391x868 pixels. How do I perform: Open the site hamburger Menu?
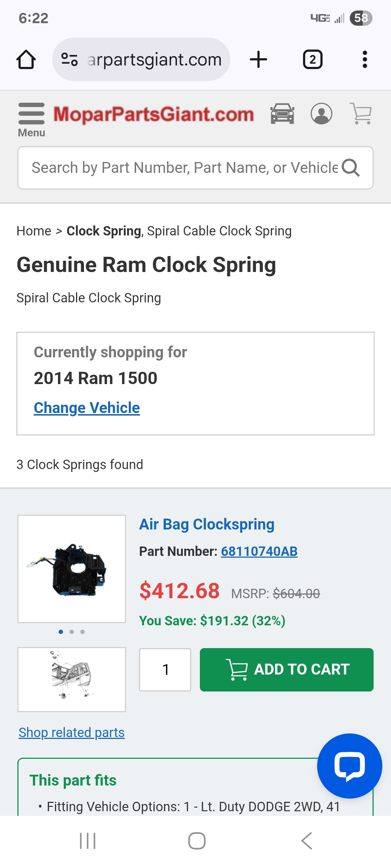[x=31, y=114]
